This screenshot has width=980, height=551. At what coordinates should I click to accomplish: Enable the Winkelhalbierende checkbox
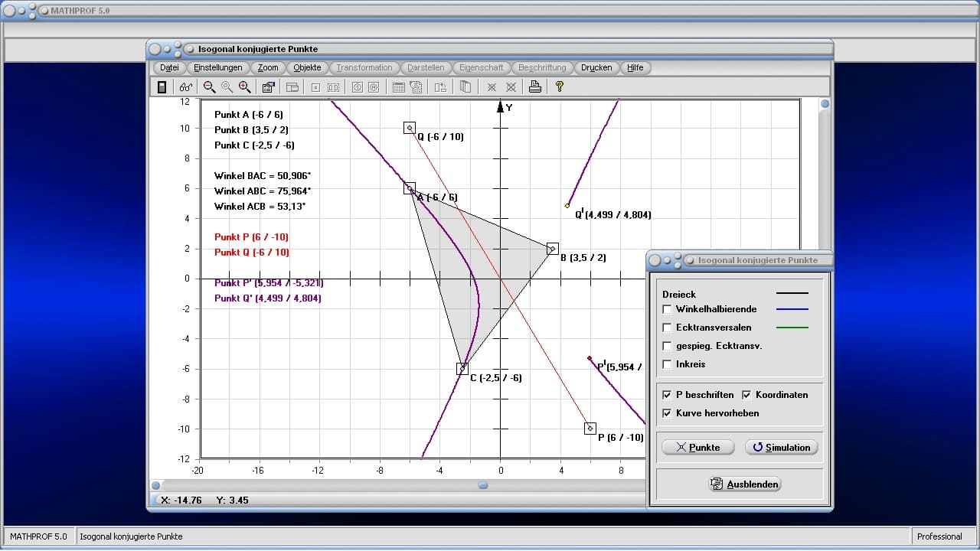668,309
